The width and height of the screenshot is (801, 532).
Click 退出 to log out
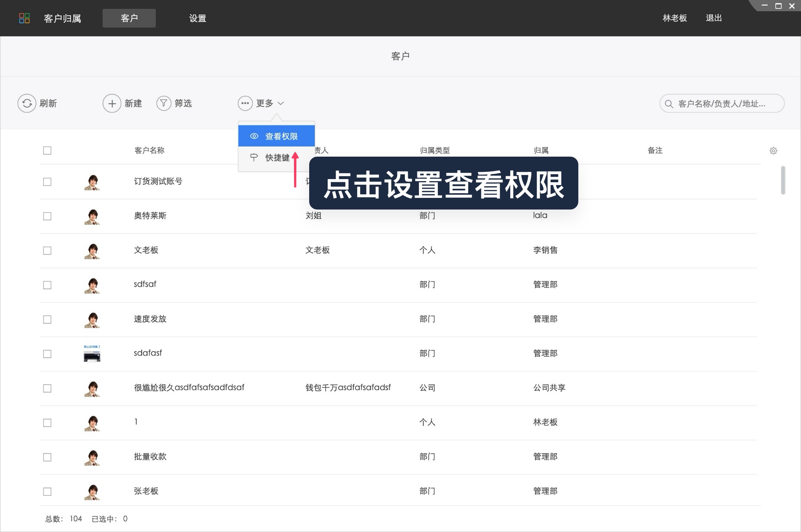click(714, 18)
